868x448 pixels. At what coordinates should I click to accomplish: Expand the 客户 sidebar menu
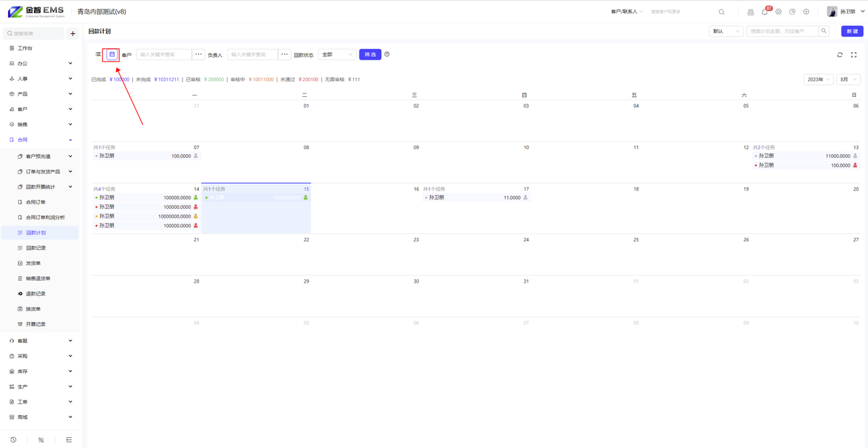tap(41, 109)
